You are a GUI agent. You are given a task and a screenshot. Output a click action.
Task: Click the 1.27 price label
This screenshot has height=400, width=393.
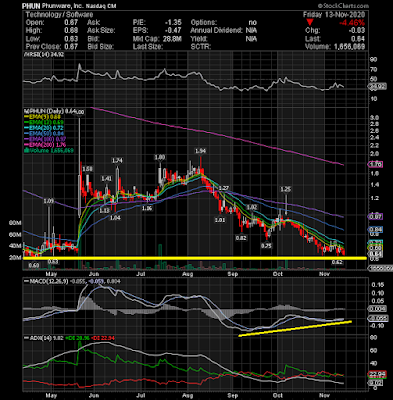(224, 188)
